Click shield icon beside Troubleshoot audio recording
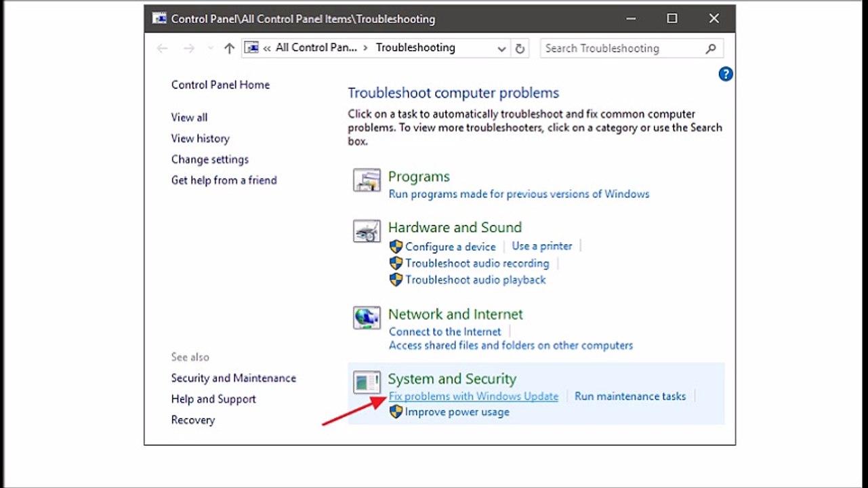The height and width of the screenshot is (488, 868). click(x=396, y=263)
